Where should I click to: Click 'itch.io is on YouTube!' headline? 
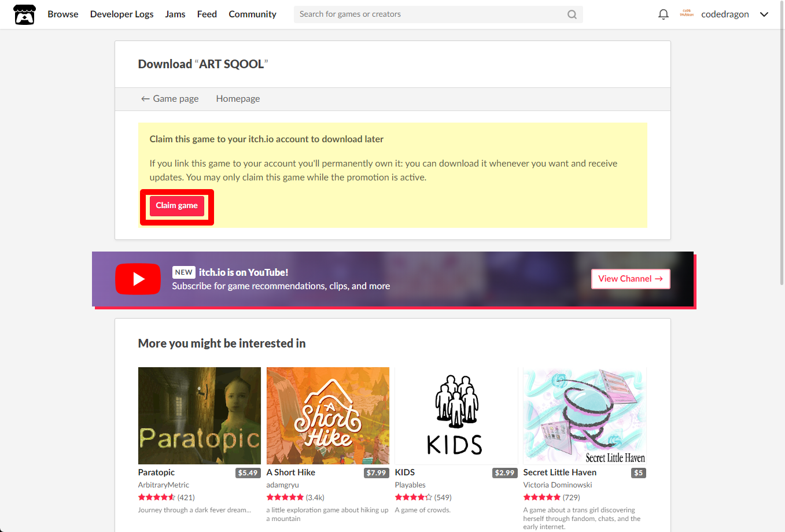(244, 272)
